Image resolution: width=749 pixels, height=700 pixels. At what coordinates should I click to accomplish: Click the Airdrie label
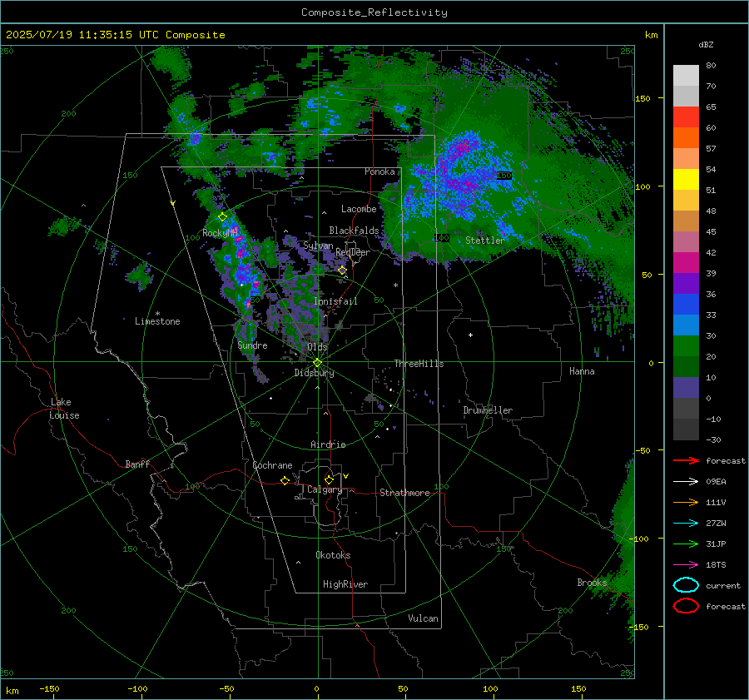[328, 444]
